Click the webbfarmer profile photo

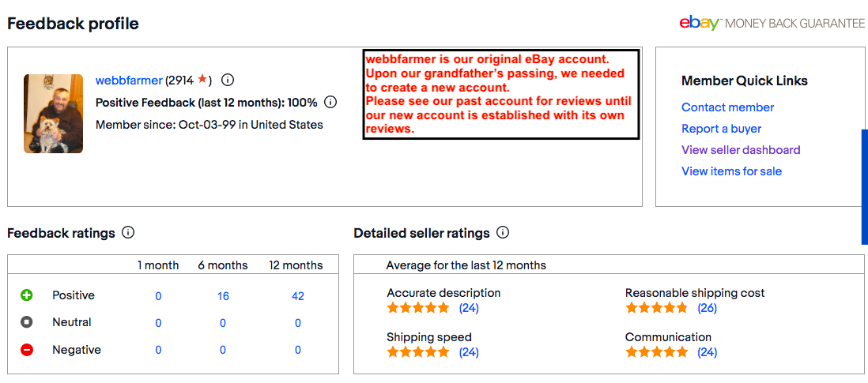tap(53, 114)
